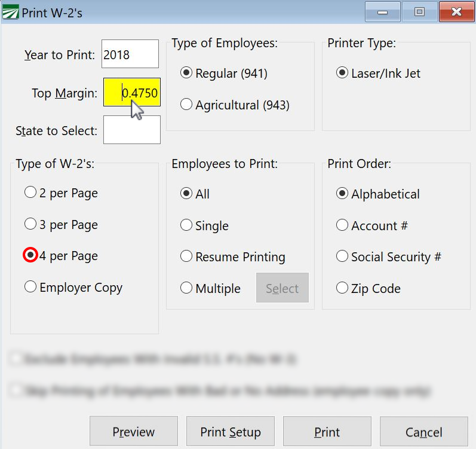Cancel the Print W-2's dialog
Screen dimensions: 476x449
tap(423, 432)
